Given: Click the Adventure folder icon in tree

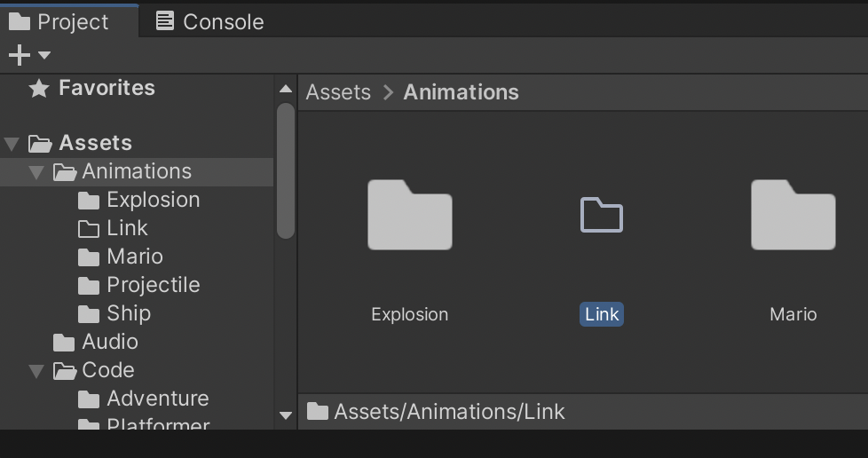Looking at the screenshot, I should (x=89, y=399).
